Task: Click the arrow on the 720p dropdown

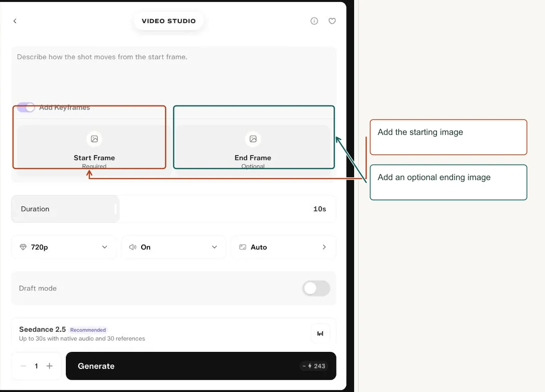Action: [104, 247]
